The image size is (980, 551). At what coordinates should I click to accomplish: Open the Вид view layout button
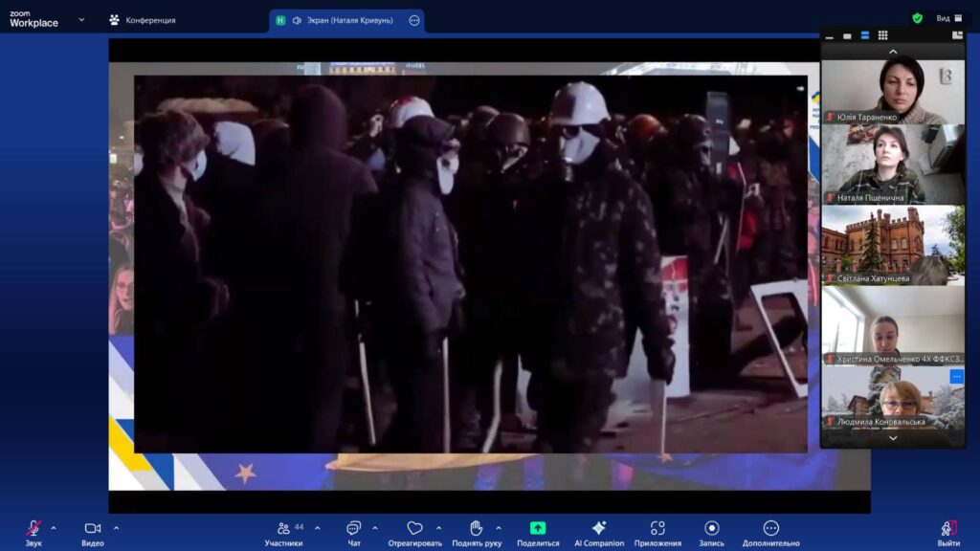949,18
